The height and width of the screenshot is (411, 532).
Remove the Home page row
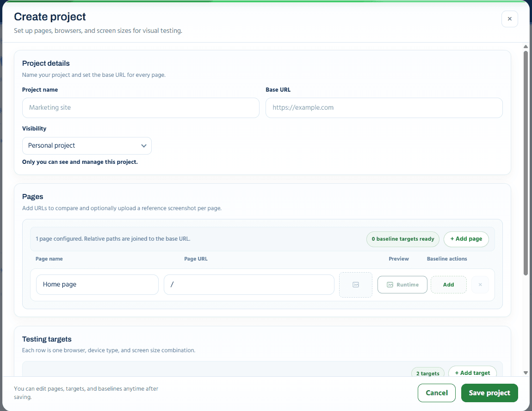pos(480,285)
